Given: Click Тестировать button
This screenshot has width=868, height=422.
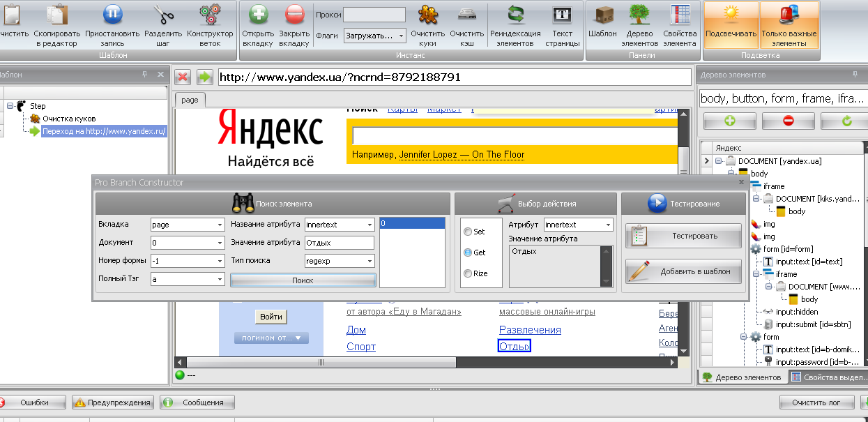Looking at the screenshot, I should (x=683, y=236).
